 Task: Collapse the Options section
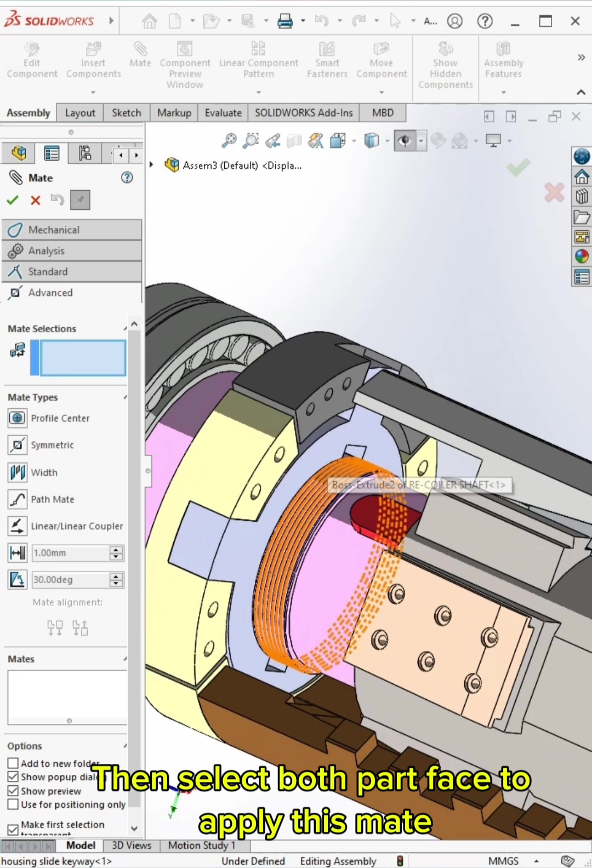pos(126,746)
